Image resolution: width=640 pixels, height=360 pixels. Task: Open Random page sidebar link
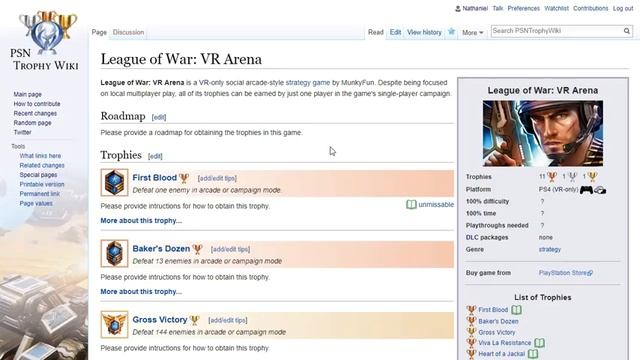point(32,123)
